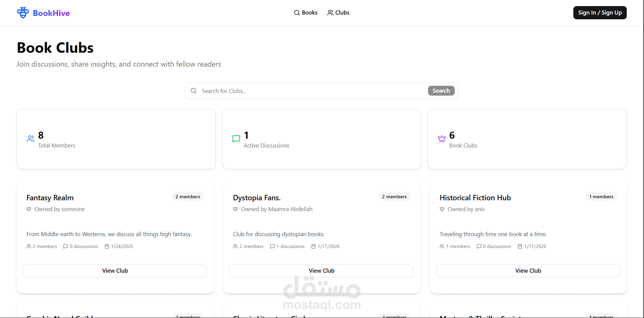Click the BookHive brand name link

point(51,13)
